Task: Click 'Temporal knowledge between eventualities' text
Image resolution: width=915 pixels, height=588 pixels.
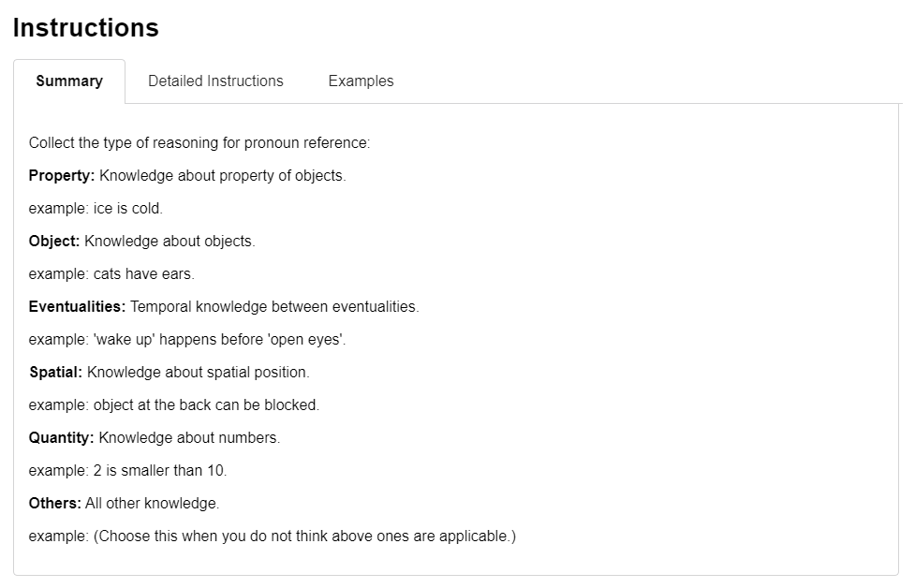Action: (x=274, y=307)
